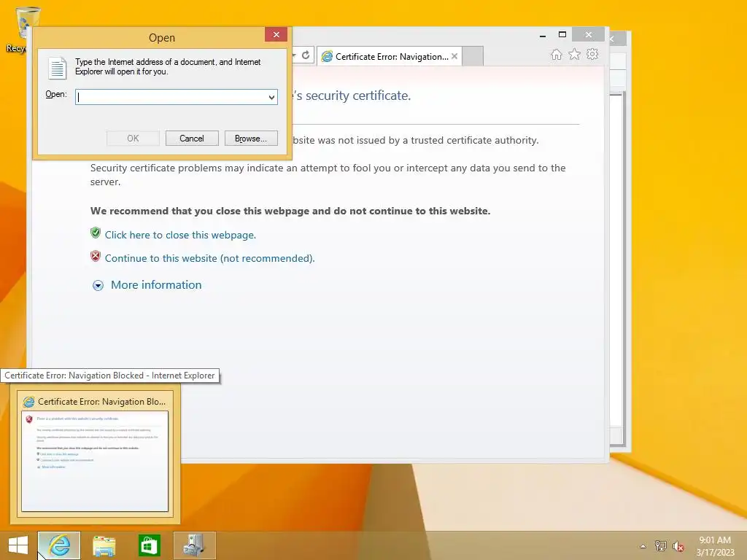The height and width of the screenshot is (560, 747).
Task: Close the Certificate Error tab with its X
Action: coord(454,56)
